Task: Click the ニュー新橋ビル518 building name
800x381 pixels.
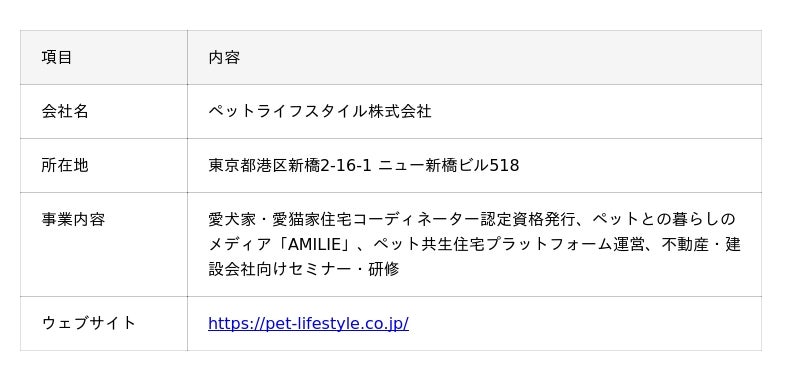Action: (x=449, y=165)
